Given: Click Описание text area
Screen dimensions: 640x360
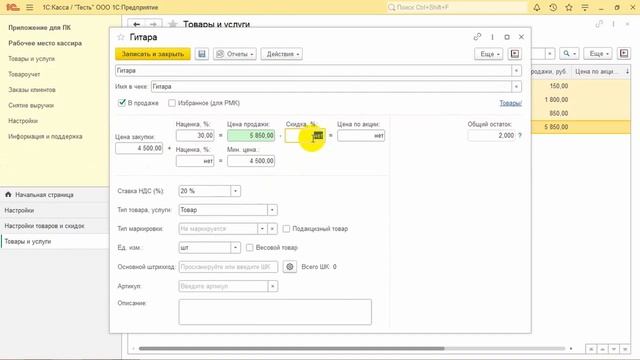Looking at the screenshot, I should (x=275, y=312).
